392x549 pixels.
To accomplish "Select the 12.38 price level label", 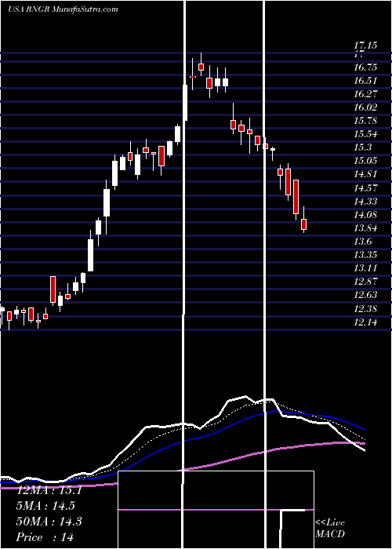I will point(365,309).
